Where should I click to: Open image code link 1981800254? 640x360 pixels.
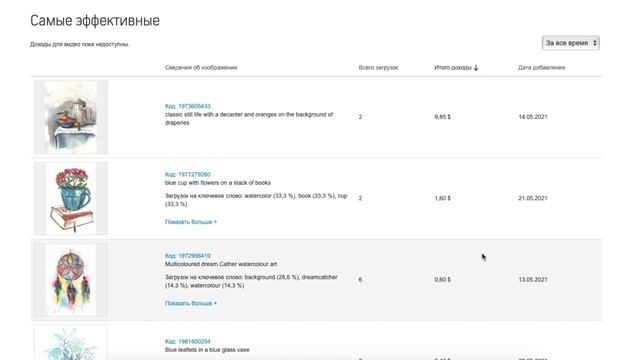point(188,341)
